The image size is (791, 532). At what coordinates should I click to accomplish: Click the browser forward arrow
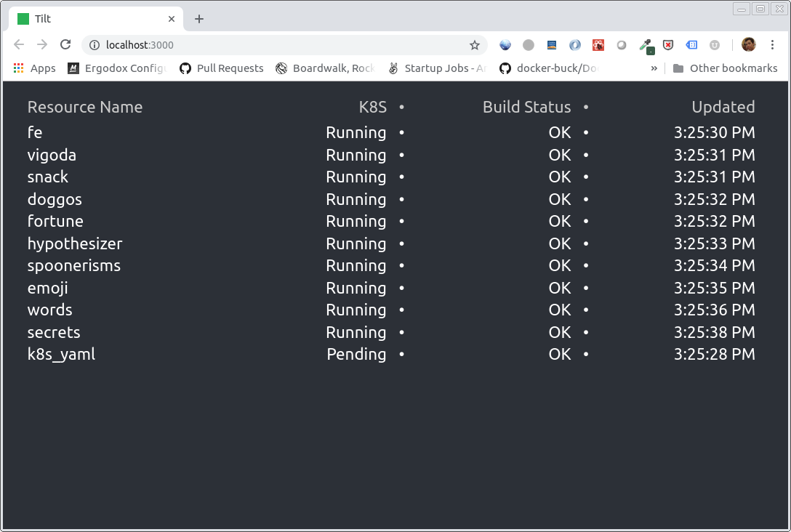(42, 45)
